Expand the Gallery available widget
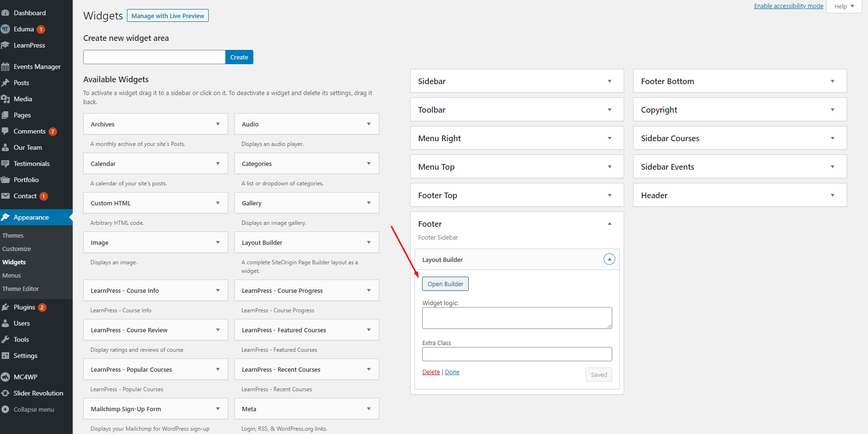868x434 pixels. (368, 203)
